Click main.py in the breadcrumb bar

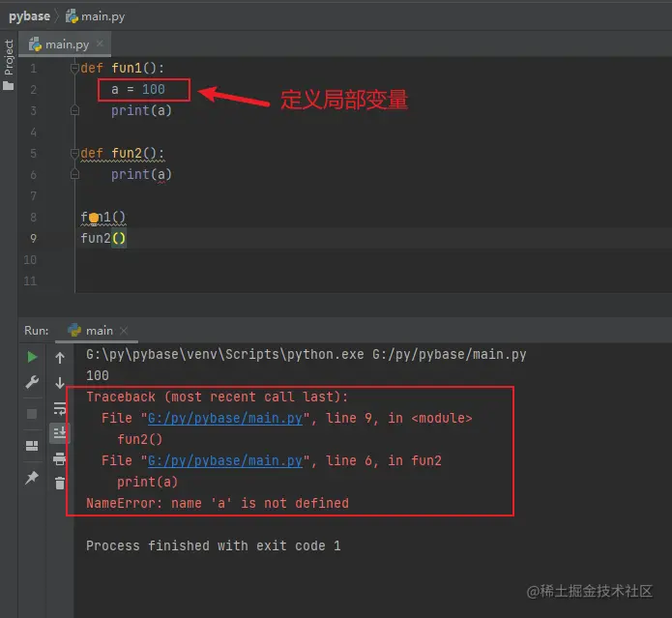click(95, 16)
